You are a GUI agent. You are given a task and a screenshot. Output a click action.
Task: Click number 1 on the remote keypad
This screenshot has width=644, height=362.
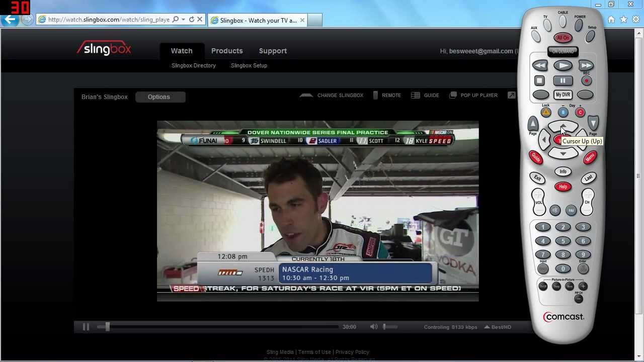click(x=543, y=227)
